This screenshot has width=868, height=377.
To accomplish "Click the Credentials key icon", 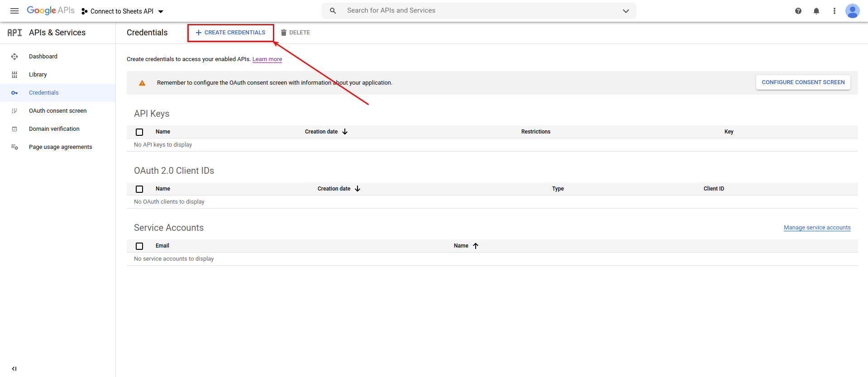I will pyautogui.click(x=14, y=93).
